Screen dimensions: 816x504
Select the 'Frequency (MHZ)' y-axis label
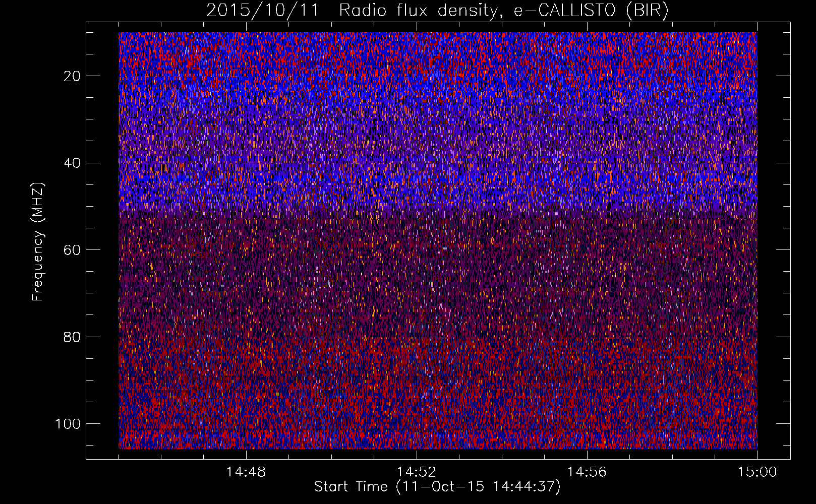38,241
